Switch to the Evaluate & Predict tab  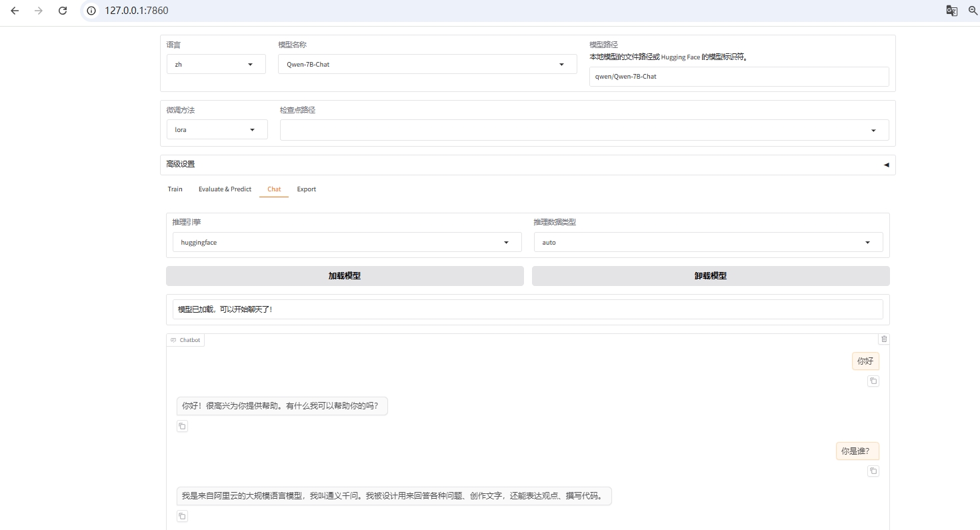(225, 189)
